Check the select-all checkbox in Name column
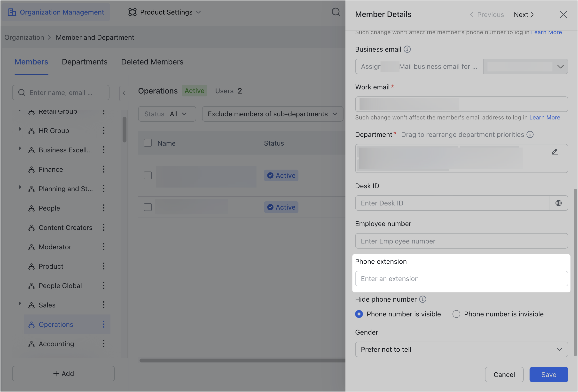 (148, 143)
